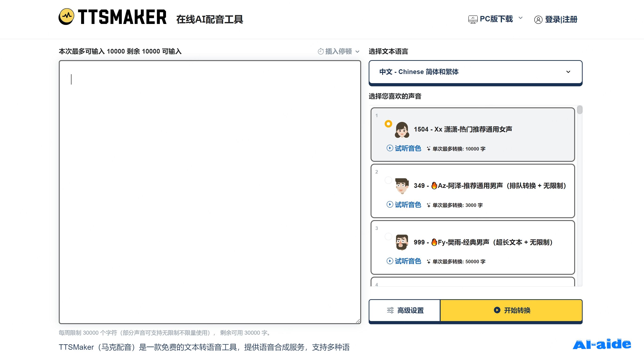
Task: Click the fire icon in voice 349 title
Action: [434, 186]
